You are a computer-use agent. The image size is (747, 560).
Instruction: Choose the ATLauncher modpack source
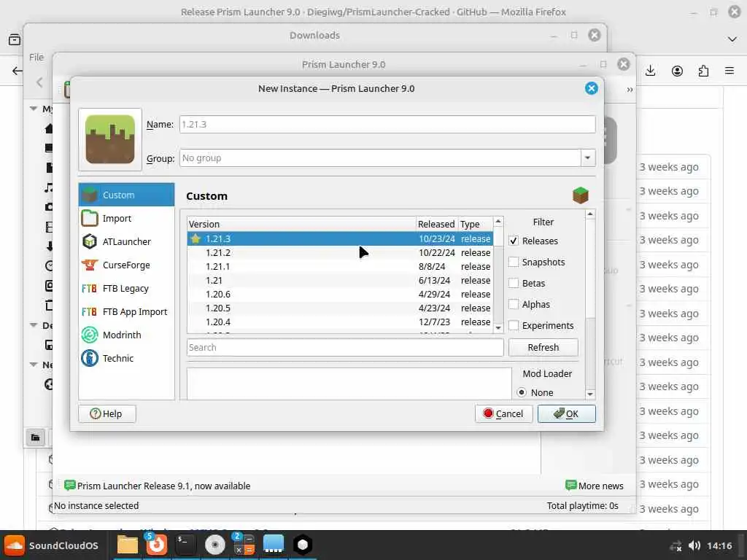(127, 241)
